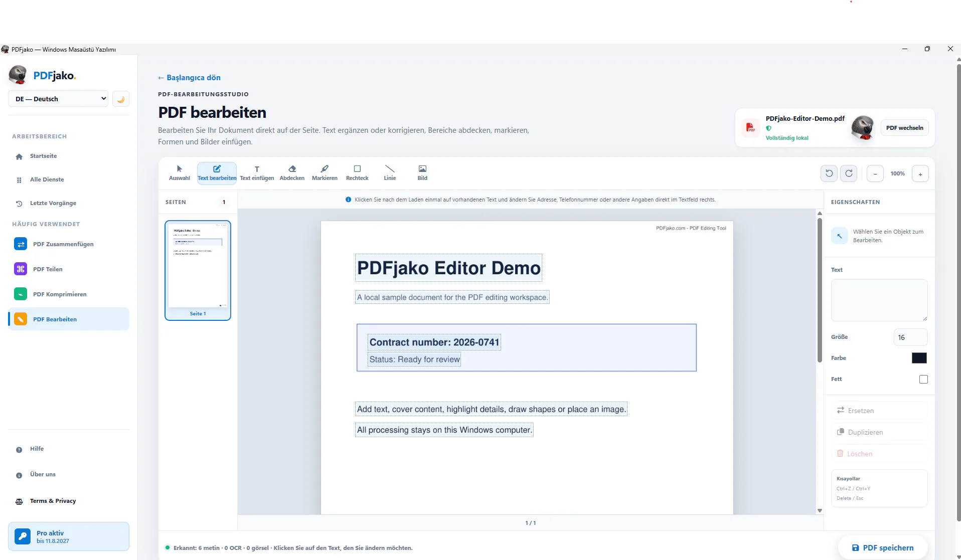Click the Startseite home icon
This screenshot has width=961, height=560.
point(19,156)
